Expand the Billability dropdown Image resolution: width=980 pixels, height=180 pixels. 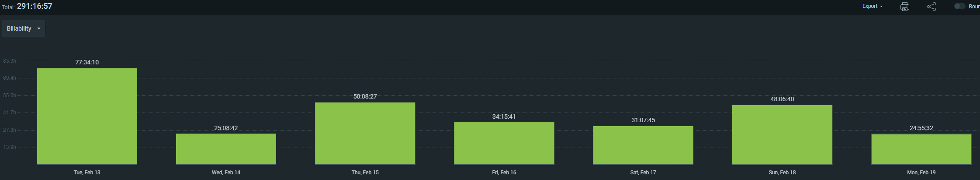tap(24, 28)
